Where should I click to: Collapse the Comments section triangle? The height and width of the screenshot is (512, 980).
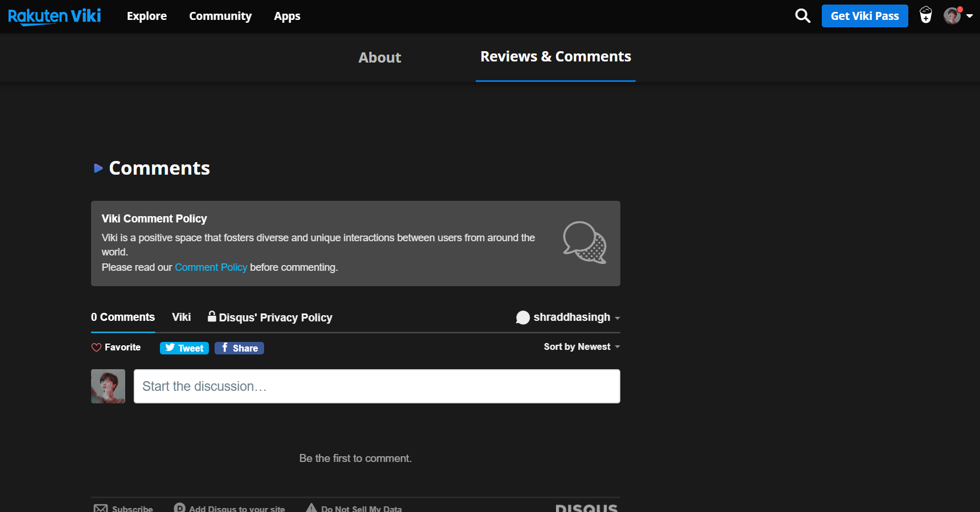click(x=98, y=168)
